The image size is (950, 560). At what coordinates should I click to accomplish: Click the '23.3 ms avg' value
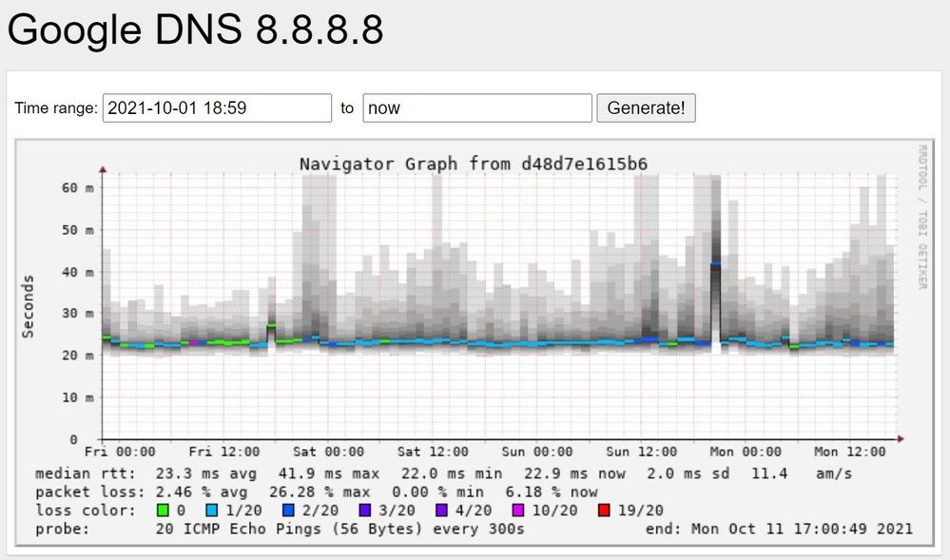coord(206,473)
